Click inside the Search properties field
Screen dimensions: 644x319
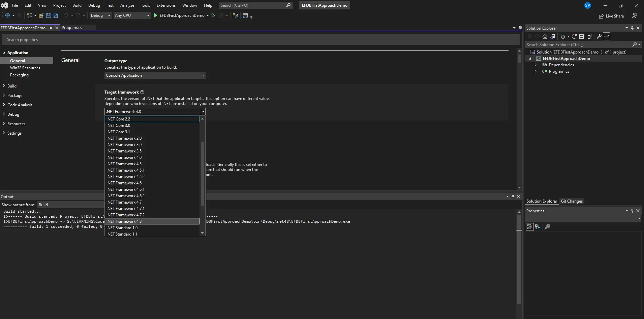(135, 39)
